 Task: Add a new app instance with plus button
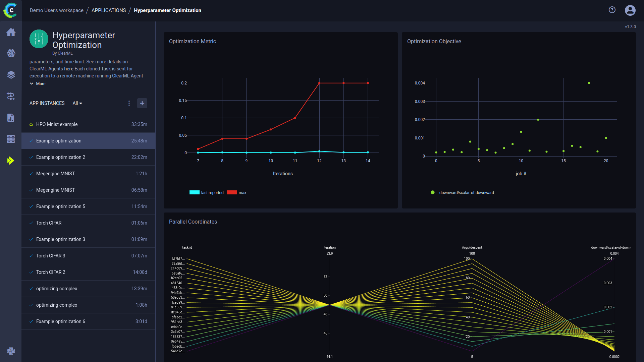[x=142, y=103]
